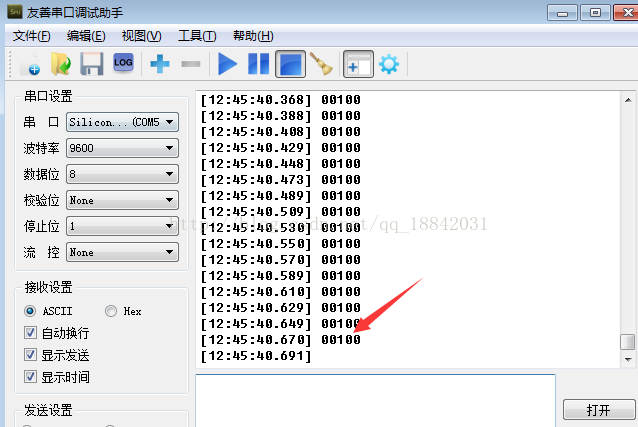Click the gray minus icon

click(191, 64)
